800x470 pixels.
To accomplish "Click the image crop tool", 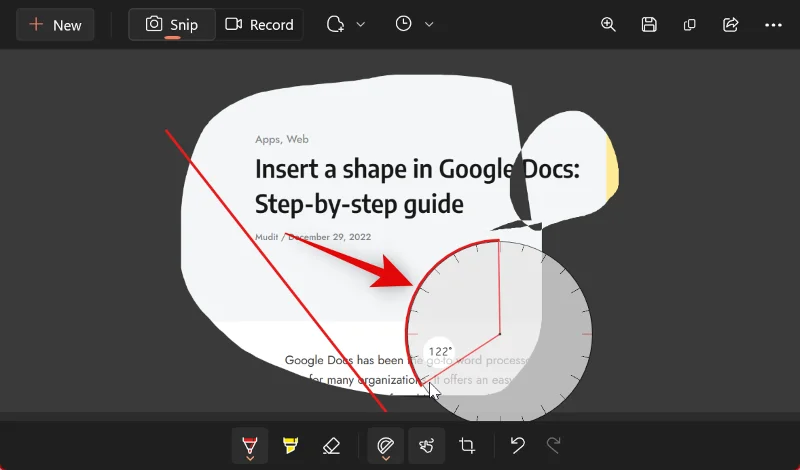I will (x=467, y=445).
